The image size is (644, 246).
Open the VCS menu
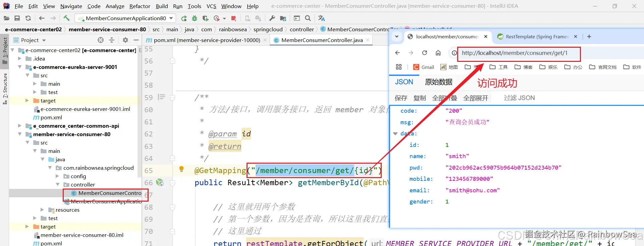pyautogui.click(x=211, y=6)
